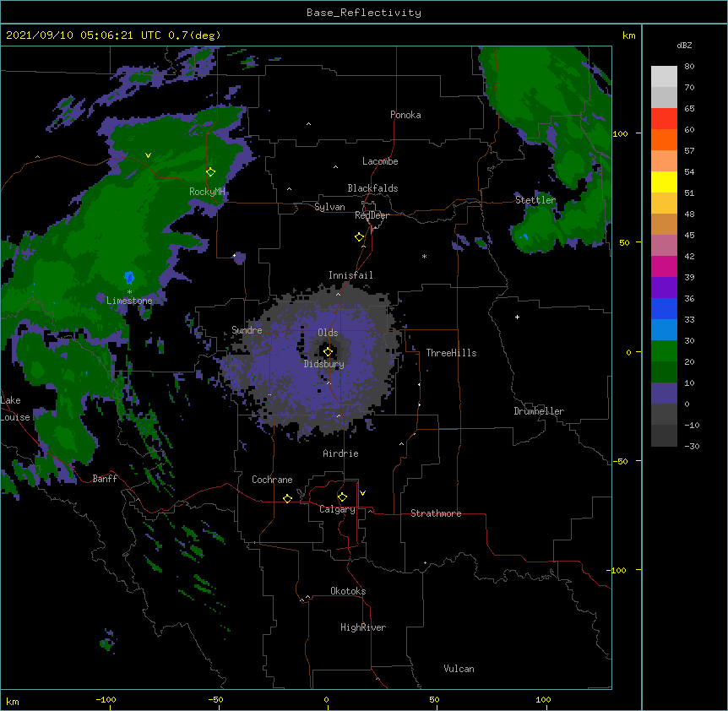Click the yellow diamond marker south of RedDeer

pos(359,237)
